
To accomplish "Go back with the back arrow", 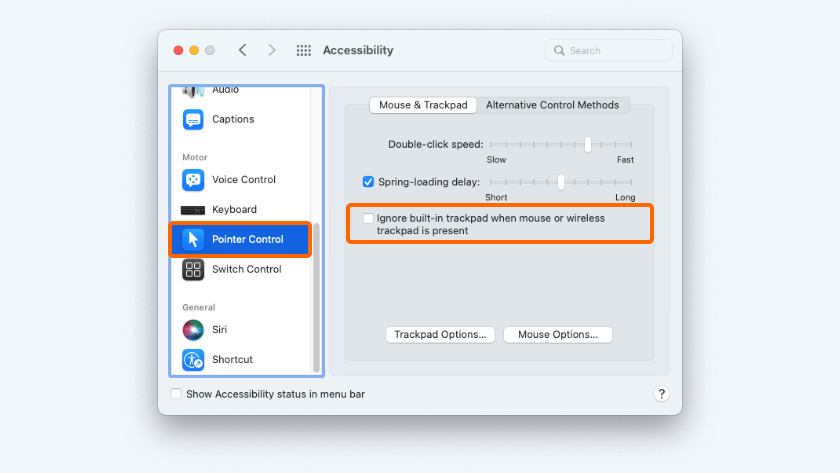I will pyautogui.click(x=242, y=50).
